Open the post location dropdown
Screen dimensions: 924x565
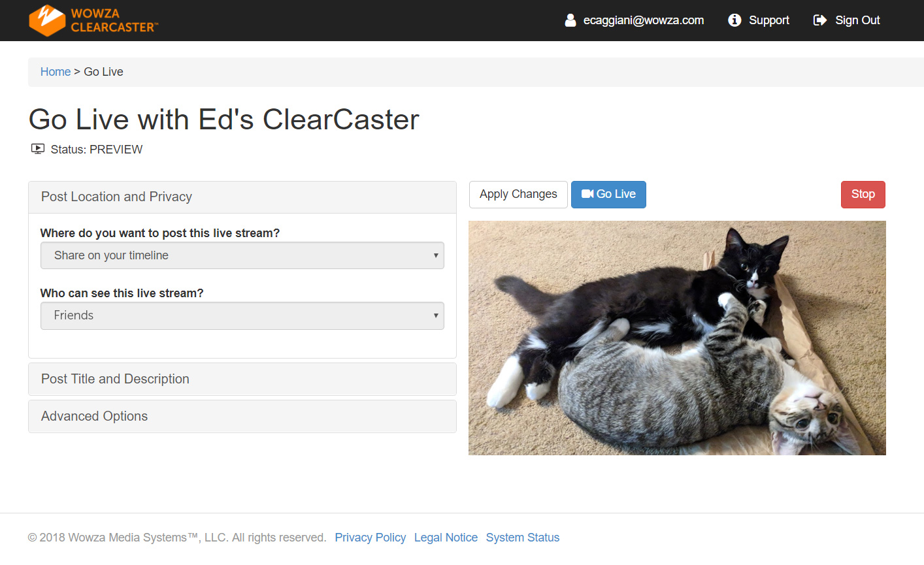[x=242, y=255]
